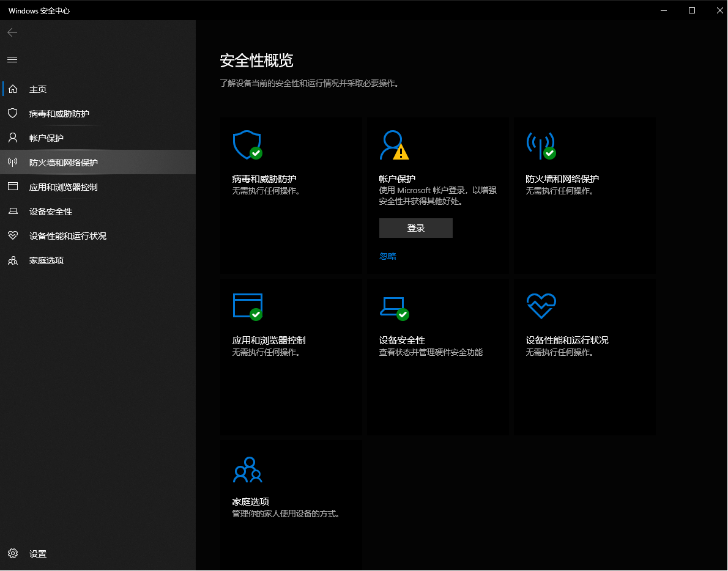The width and height of the screenshot is (728, 571).
Task: Open 设置 via the gear icon
Action: tap(13, 553)
